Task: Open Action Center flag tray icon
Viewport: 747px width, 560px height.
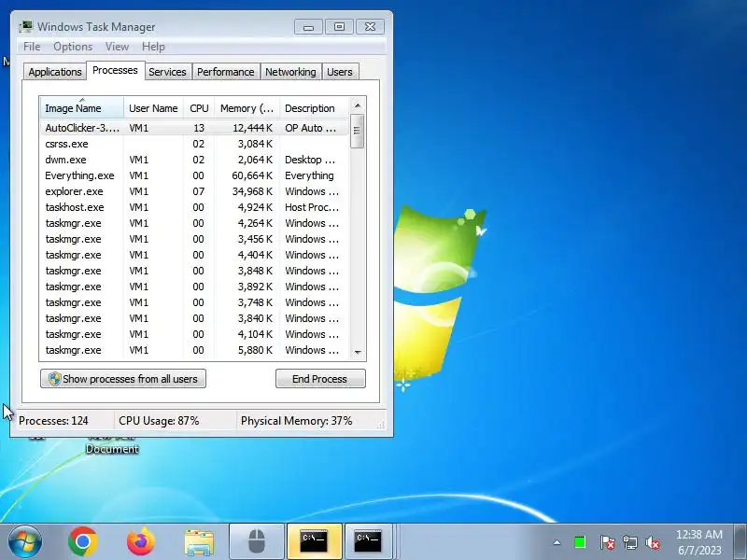Action: (607, 542)
